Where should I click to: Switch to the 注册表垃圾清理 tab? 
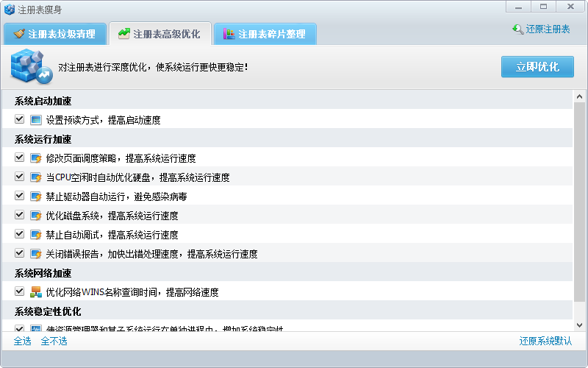[x=55, y=34]
